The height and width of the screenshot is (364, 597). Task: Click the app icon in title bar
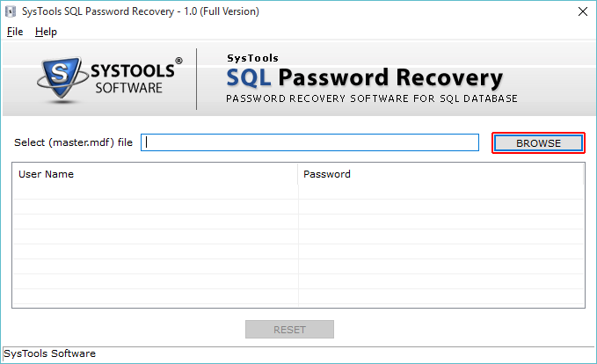11,11
